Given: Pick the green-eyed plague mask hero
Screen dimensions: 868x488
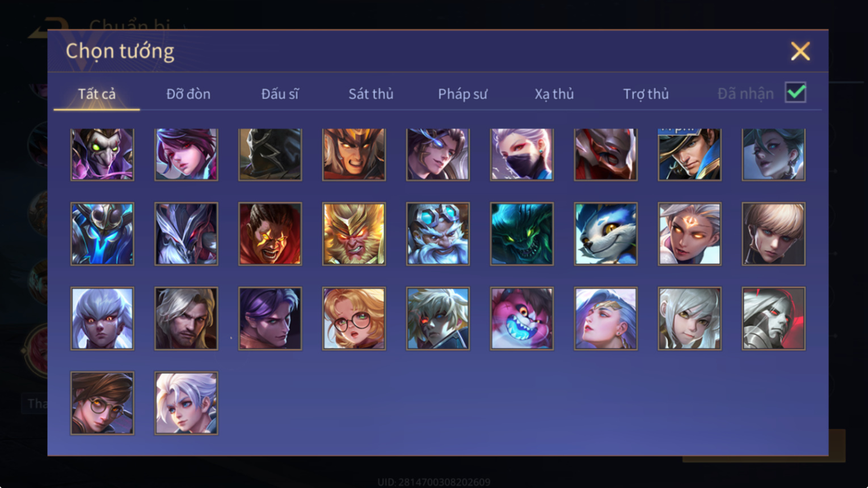Looking at the screenshot, I should point(102,154).
